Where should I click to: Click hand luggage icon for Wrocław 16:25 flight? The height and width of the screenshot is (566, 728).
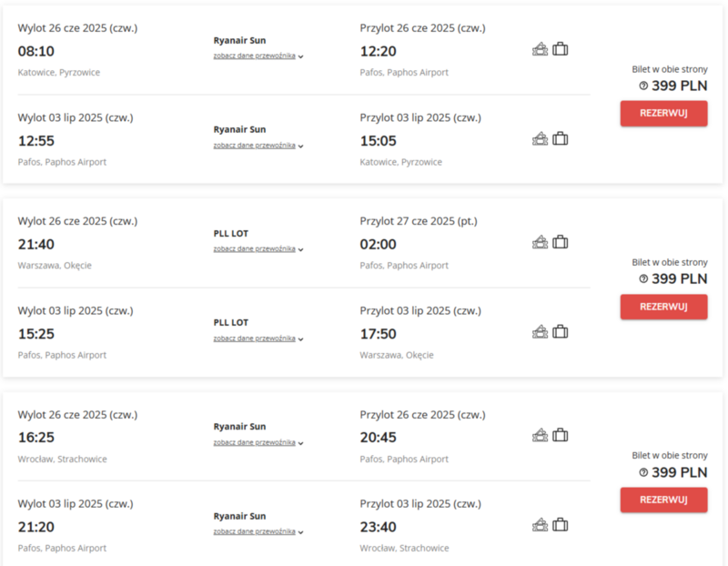click(x=540, y=436)
